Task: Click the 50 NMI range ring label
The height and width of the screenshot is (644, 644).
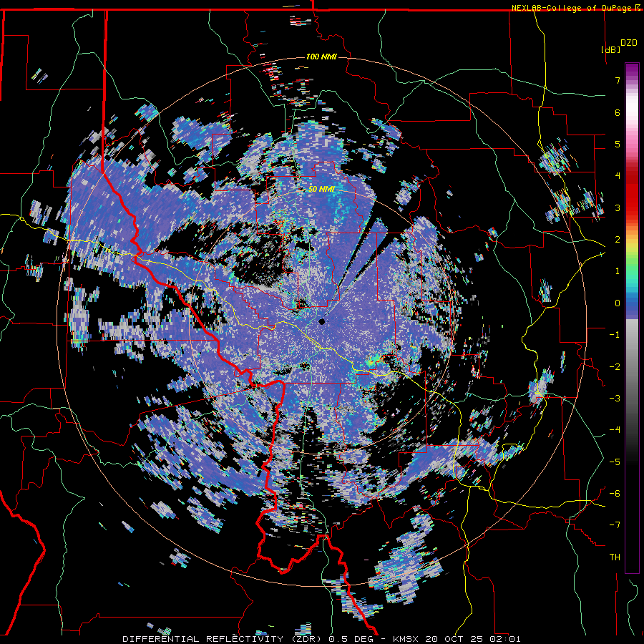Action: click(x=321, y=189)
